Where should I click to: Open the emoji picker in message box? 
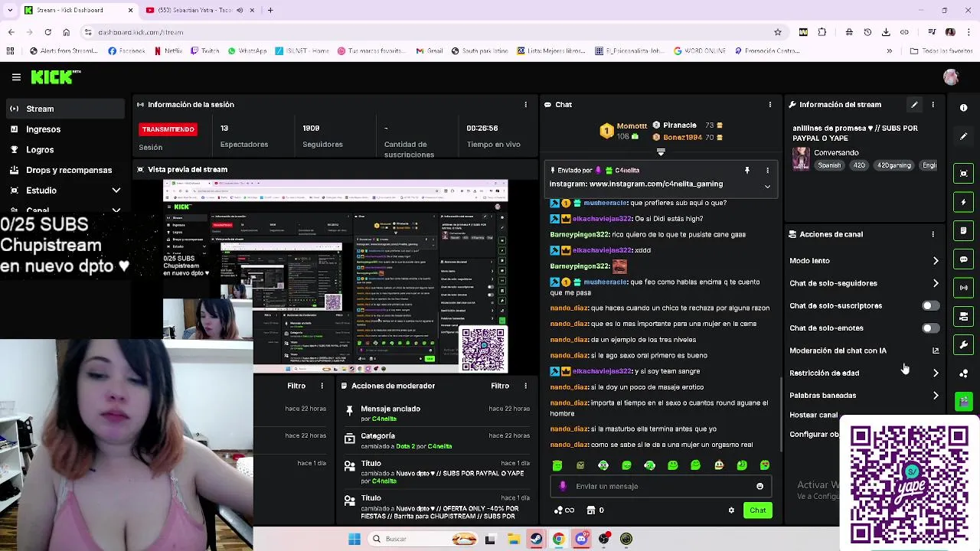(759, 486)
